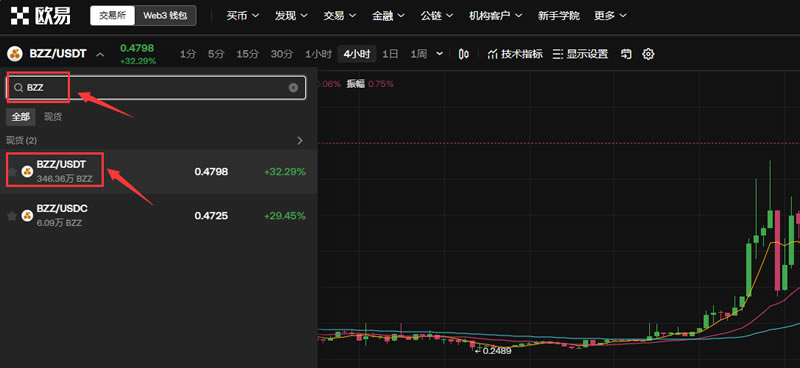
Task: Open the 买币 dropdown menu
Action: tap(242, 16)
